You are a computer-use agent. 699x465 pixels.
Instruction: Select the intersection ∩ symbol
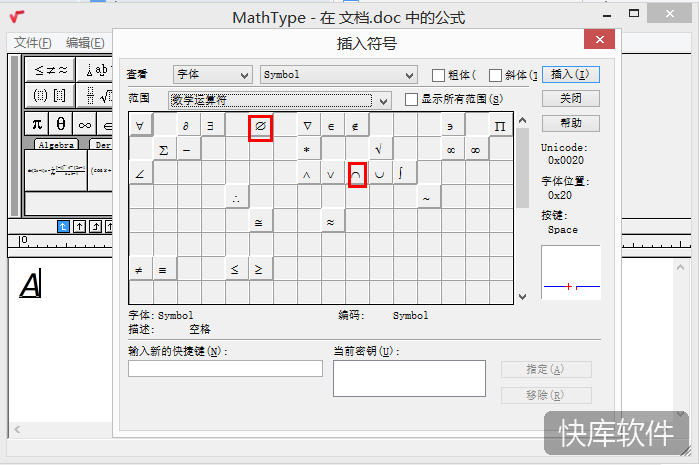click(x=357, y=174)
